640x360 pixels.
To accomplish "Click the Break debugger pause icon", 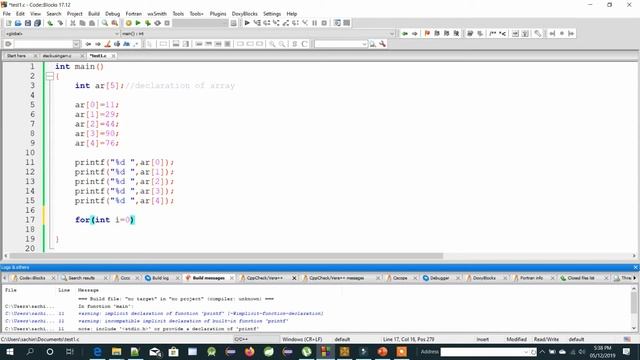I will coord(314,23).
